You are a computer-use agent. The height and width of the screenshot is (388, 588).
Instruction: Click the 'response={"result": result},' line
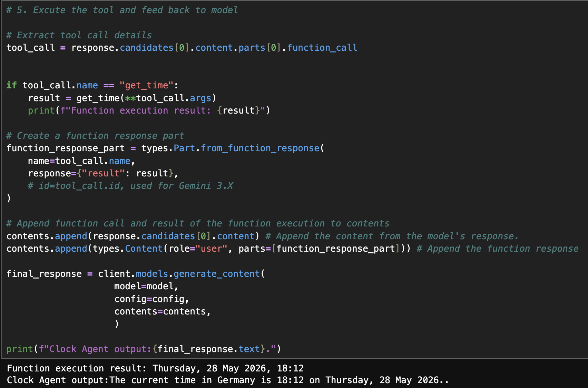[103, 173]
